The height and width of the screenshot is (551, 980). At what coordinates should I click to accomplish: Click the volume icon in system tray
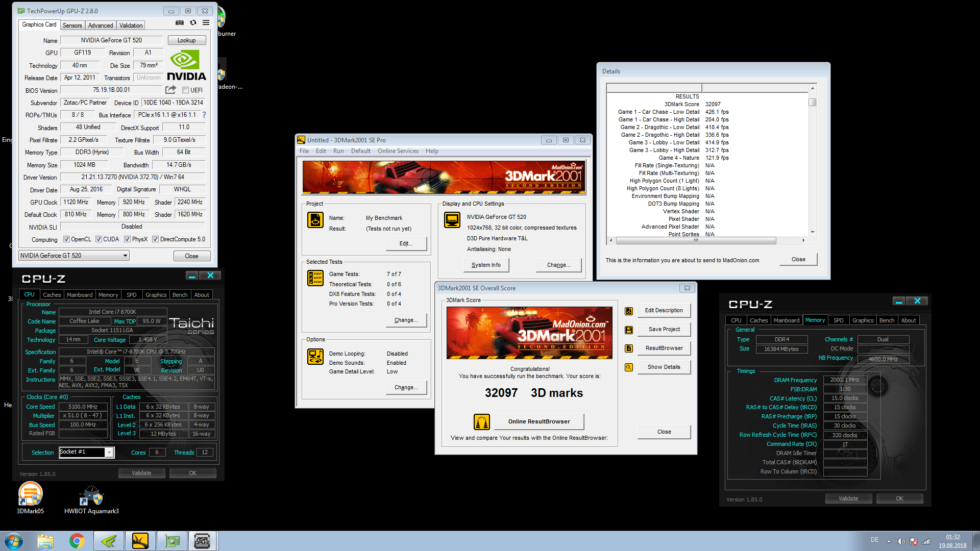tap(901, 541)
